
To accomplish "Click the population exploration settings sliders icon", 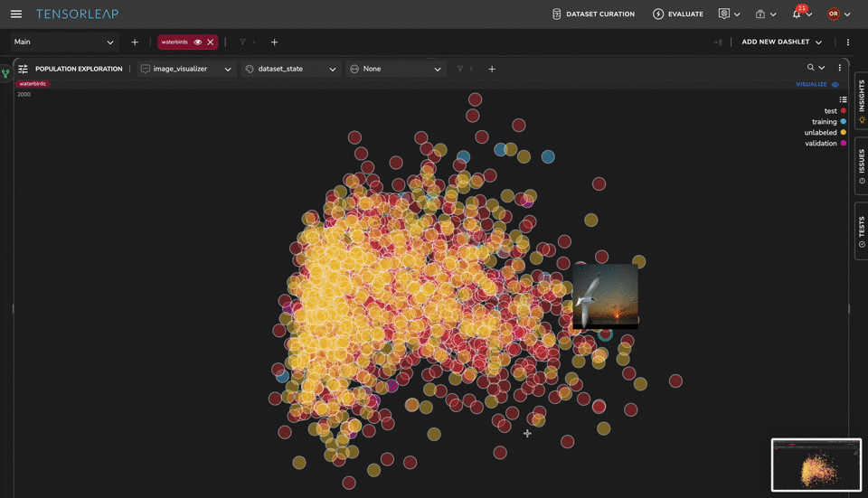I will [24, 69].
